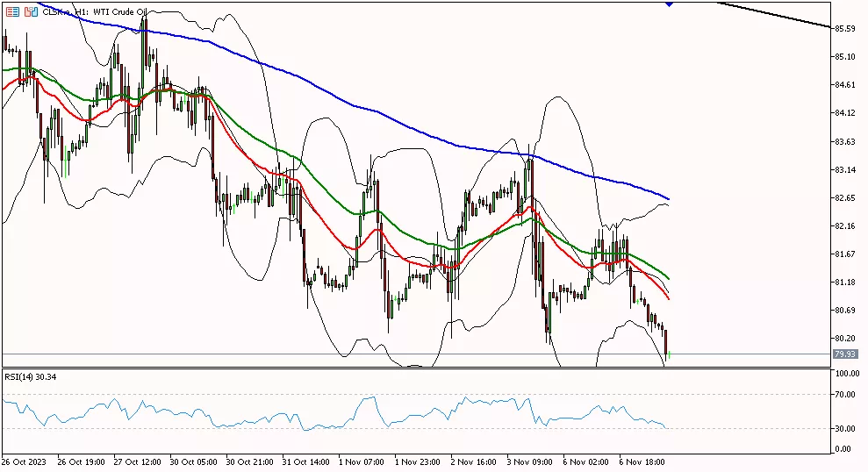Click the blue chart shift triangle marker
This screenshot has height=472, width=868.
(670, 4)
